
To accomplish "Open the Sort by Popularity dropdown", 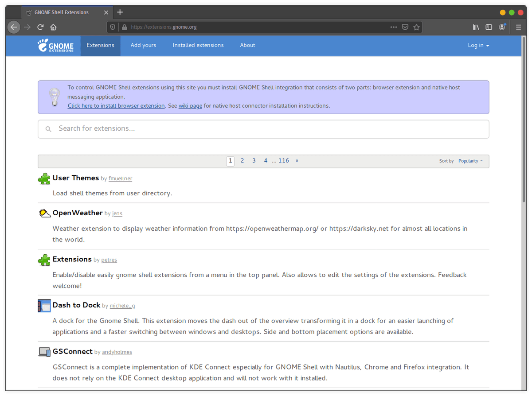I will tap(470, 161).
